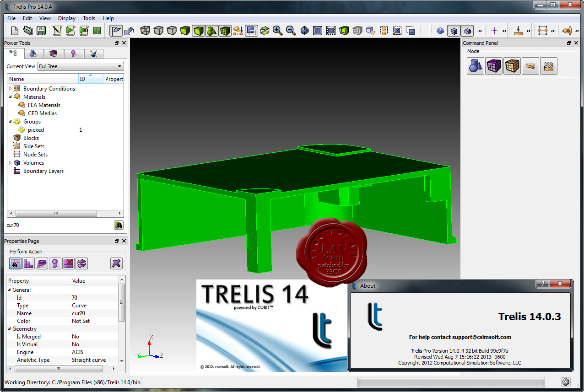Click the red-X grid delete action icon

(68, 263)
